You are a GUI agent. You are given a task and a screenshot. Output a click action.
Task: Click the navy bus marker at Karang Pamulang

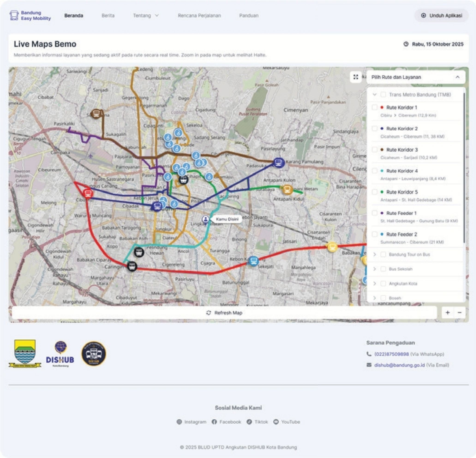click(x=279, y=162)
